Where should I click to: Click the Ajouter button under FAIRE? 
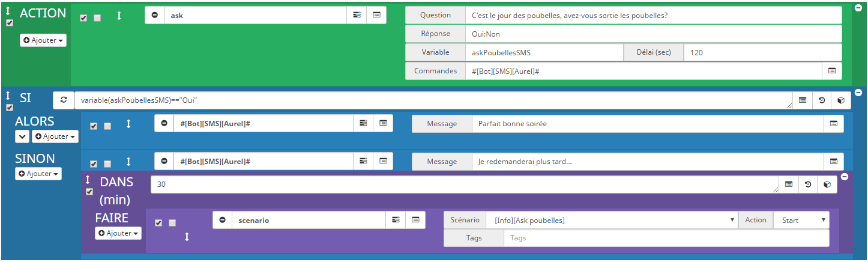[118, 233]
